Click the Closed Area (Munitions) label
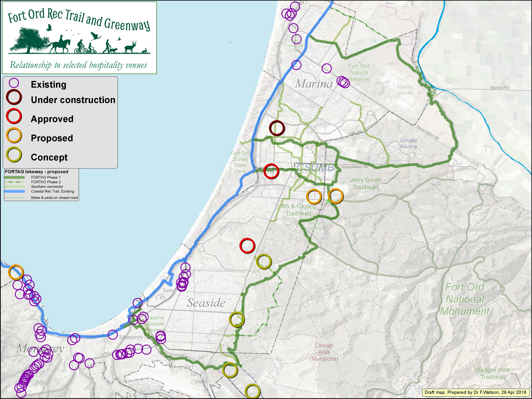Screen dimensions: 532x399 (324, 352)
